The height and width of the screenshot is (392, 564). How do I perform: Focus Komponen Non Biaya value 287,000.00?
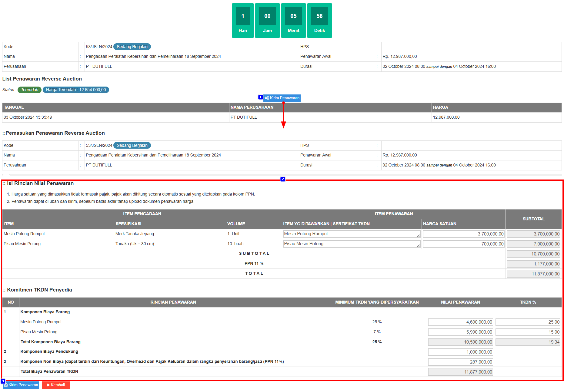tap(460, 362)
